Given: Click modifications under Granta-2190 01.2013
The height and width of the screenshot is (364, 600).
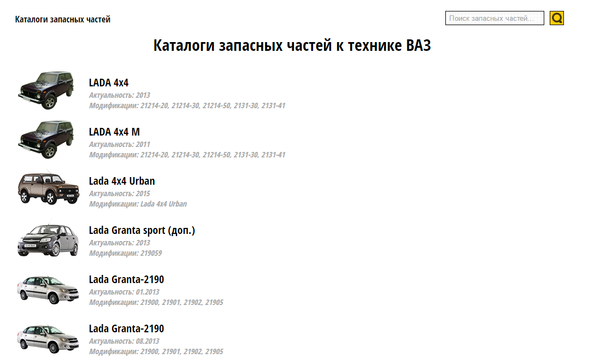Looking at the screenshot, I should pos(156,302).
